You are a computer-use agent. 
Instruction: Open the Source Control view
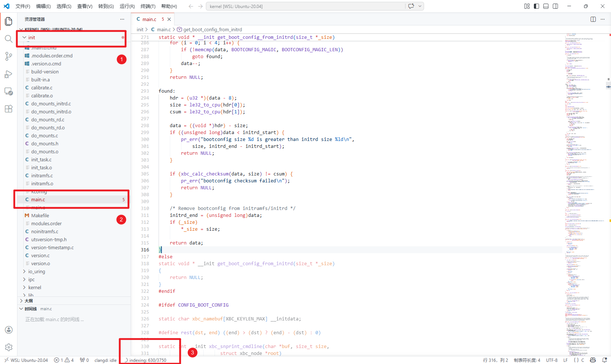point(9,56)
